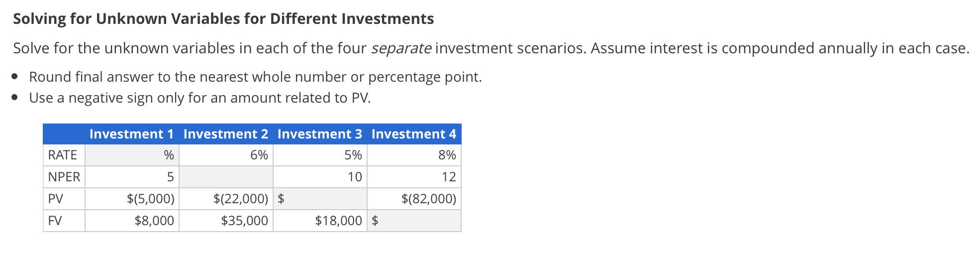Viewport: 980px width, 258px height.
Task: Click the RATE row label
Action: 63,155
